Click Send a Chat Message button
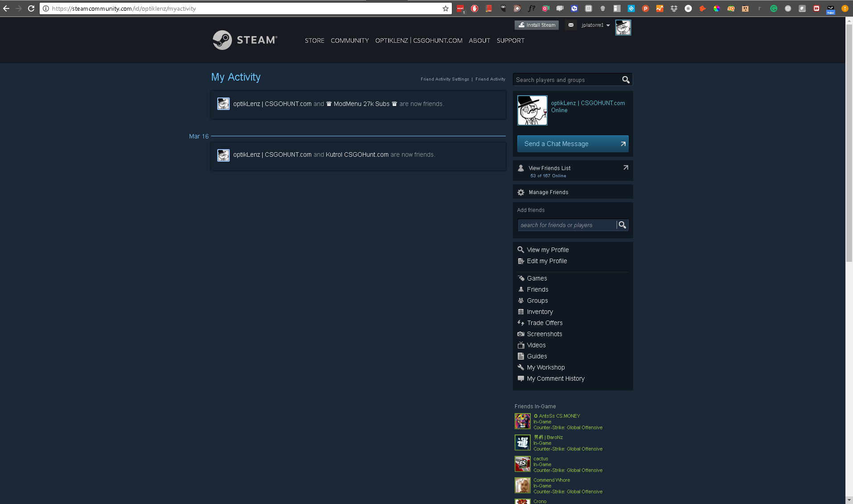This screenshot has height=504, width=853. point(573,144)
